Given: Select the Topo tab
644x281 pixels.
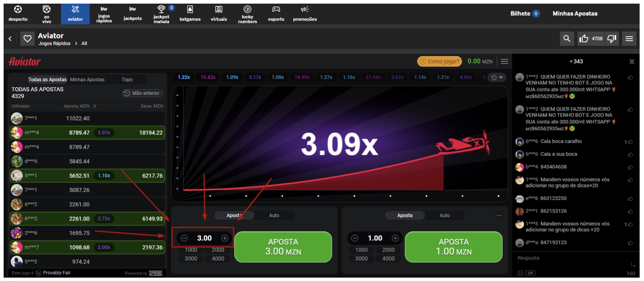Looking at the screenshot, I should [x=127, y=79].
